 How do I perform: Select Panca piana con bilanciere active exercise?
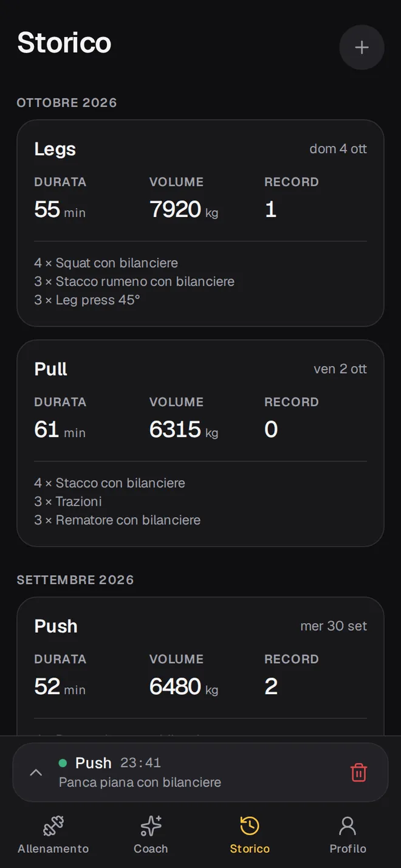click(140, 782)
